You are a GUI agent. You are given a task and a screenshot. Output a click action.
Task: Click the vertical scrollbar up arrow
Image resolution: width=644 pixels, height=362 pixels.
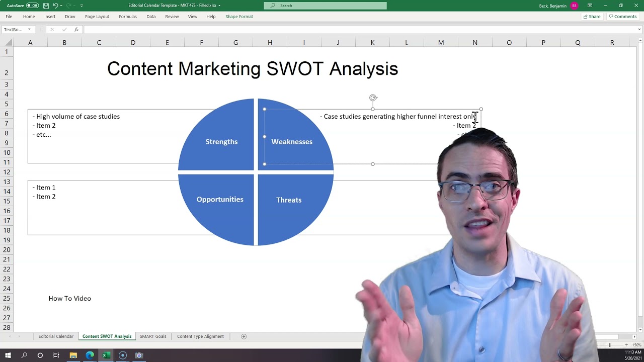tap(640, 42)
